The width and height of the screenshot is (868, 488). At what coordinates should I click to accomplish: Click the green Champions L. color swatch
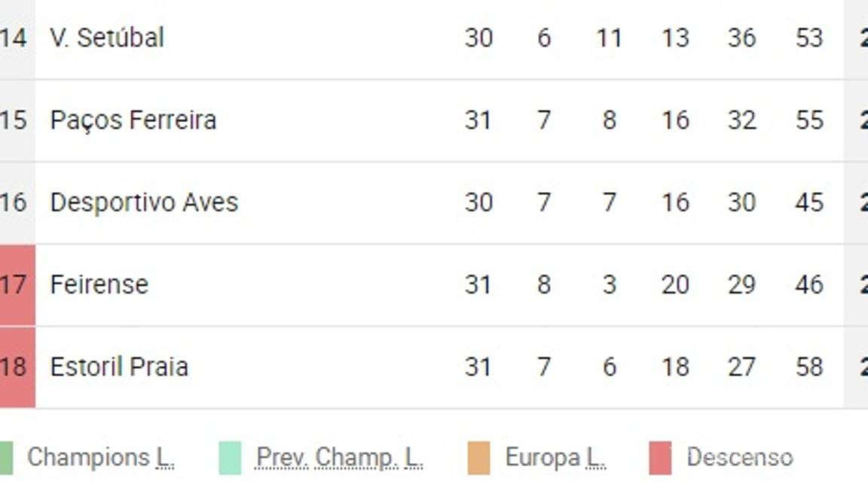(x=5, y=458)
